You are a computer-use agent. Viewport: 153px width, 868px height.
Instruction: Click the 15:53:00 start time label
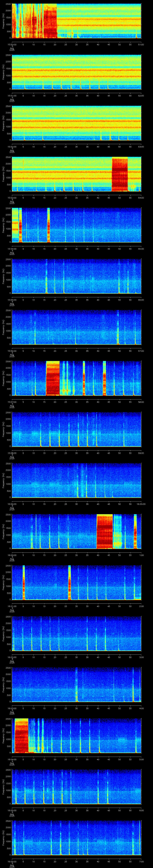click(12, 198)
